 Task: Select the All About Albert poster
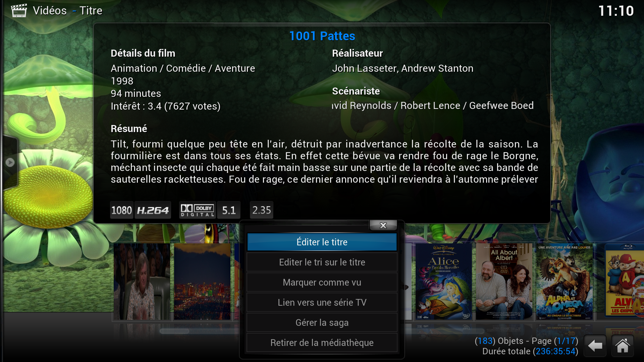point(504,282)
